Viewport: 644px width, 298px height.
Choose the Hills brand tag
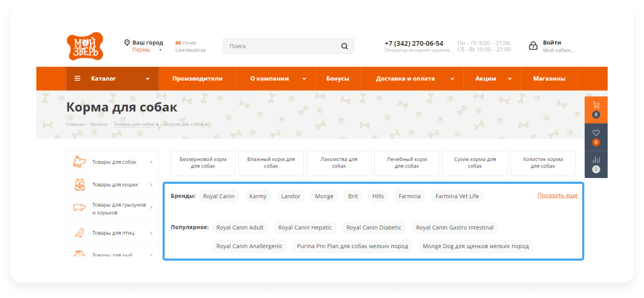point(378,196)
